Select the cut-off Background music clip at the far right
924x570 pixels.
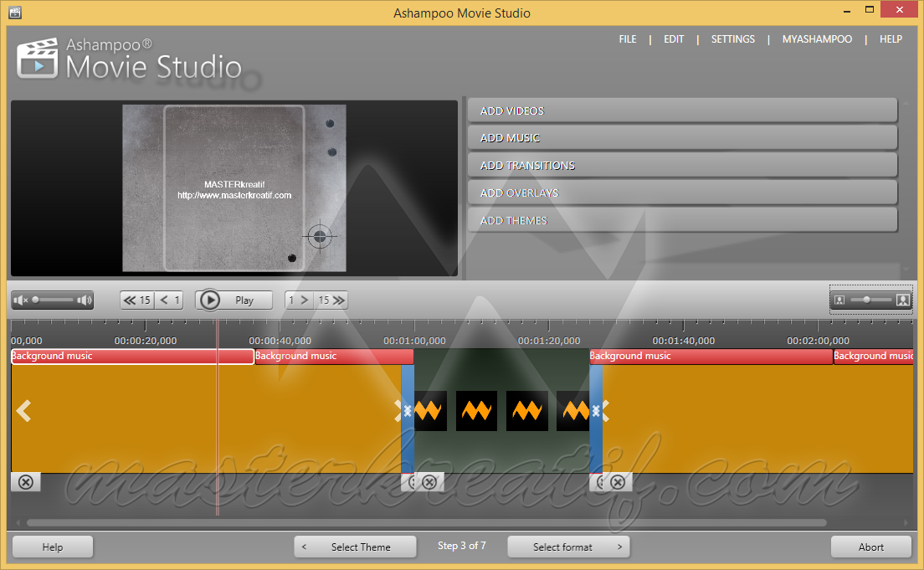point(873,356)
